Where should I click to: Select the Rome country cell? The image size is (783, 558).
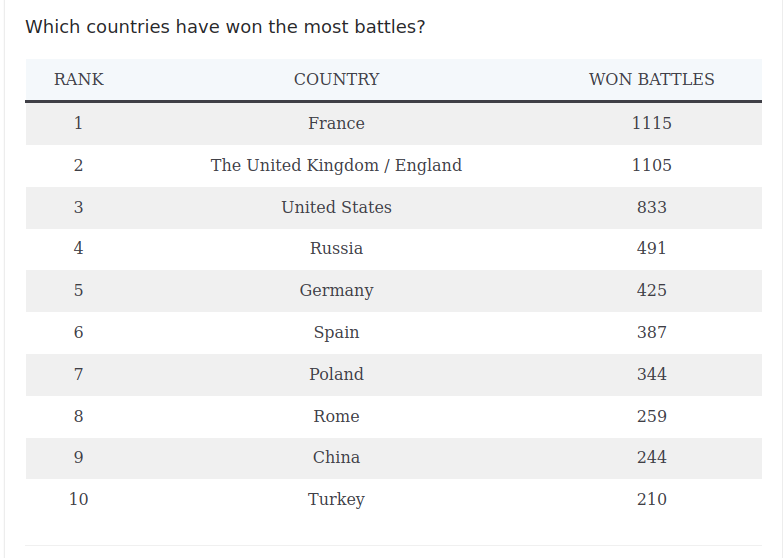point(336,417)
